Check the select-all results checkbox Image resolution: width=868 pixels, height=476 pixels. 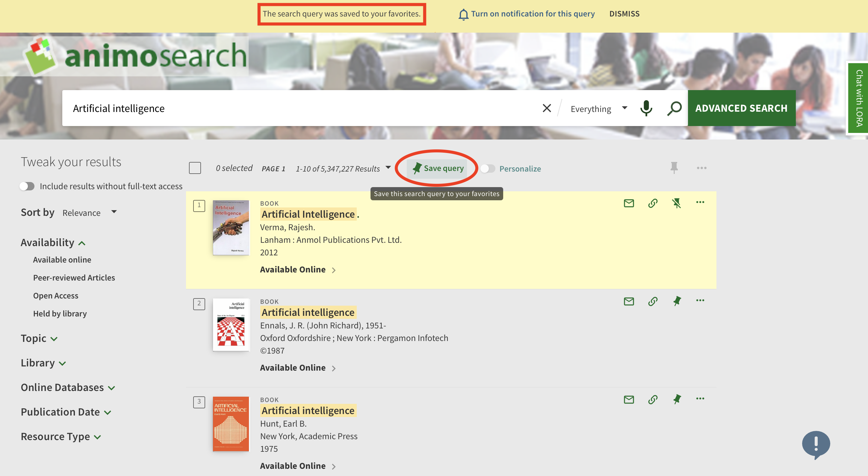point(195,168)
